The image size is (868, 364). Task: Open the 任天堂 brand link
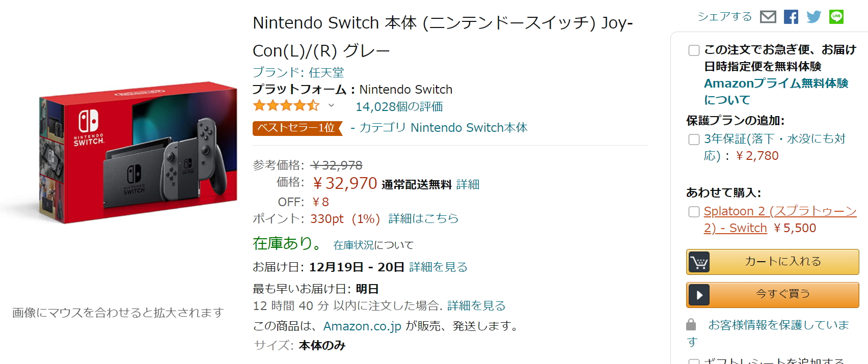pos(298,72)
